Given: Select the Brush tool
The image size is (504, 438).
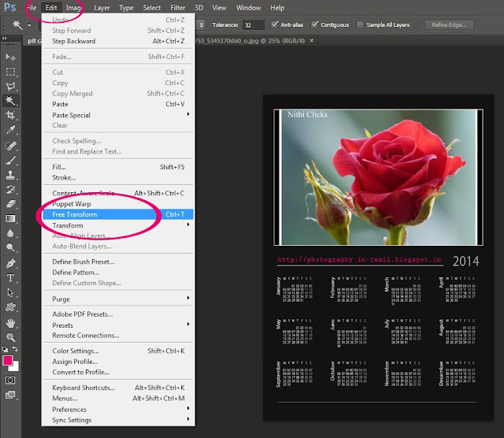Looking at the screenshot, I should click(x=10, y=160).
